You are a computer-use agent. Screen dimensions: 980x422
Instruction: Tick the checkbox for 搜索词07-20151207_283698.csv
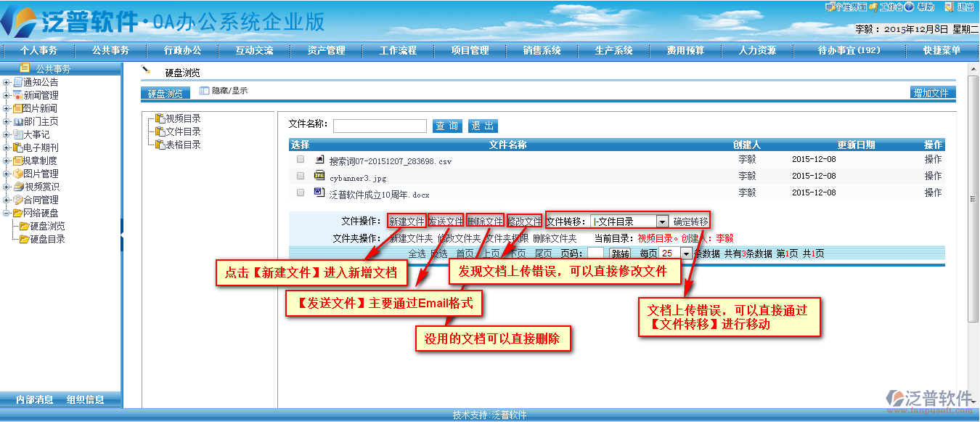[301, 159]
